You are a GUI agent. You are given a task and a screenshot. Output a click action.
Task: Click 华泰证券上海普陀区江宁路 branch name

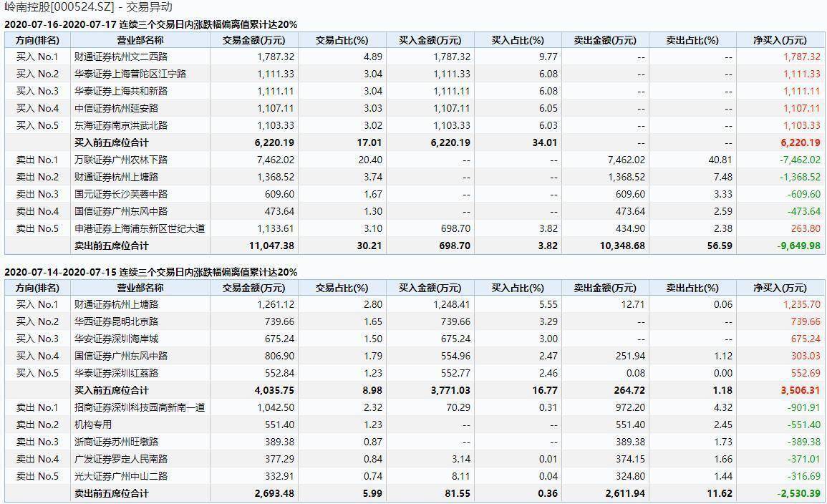130,74
